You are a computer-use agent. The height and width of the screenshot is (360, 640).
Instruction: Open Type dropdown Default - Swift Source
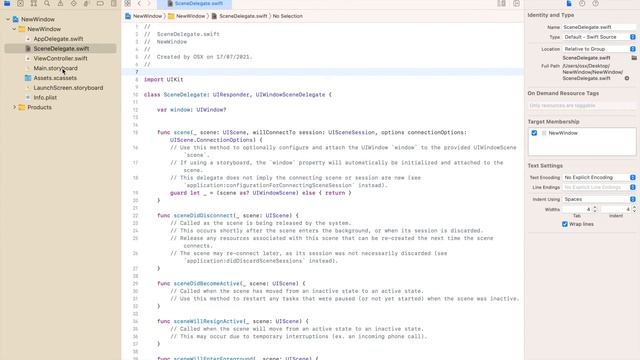[x=599, y=37]
